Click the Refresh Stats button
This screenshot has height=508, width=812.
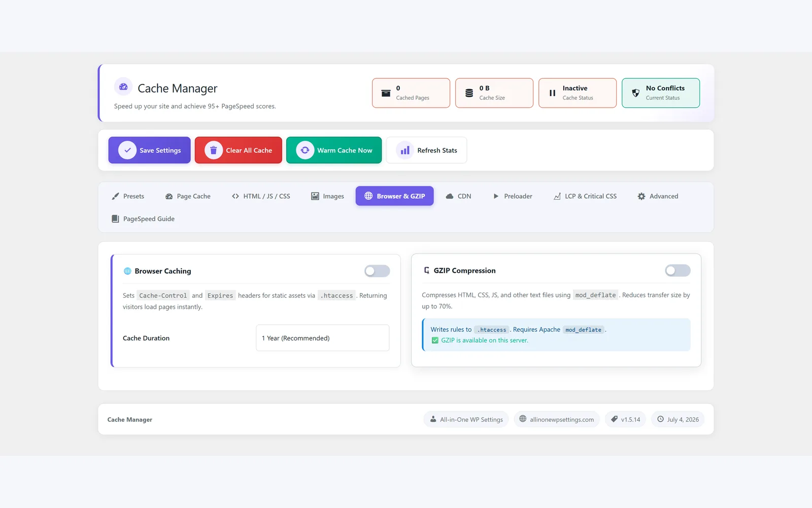click(x=426, y=150)
